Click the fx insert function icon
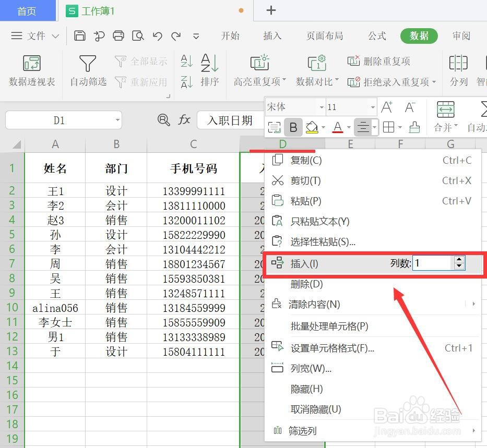This screenshot has height=448, width=487. (x=184, y=120)
